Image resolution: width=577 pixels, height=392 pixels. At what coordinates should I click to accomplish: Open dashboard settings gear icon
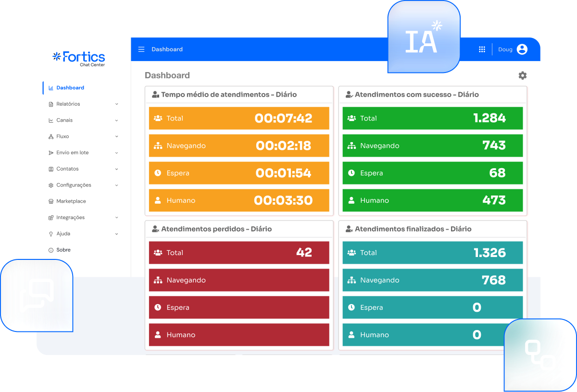(523, 75)
